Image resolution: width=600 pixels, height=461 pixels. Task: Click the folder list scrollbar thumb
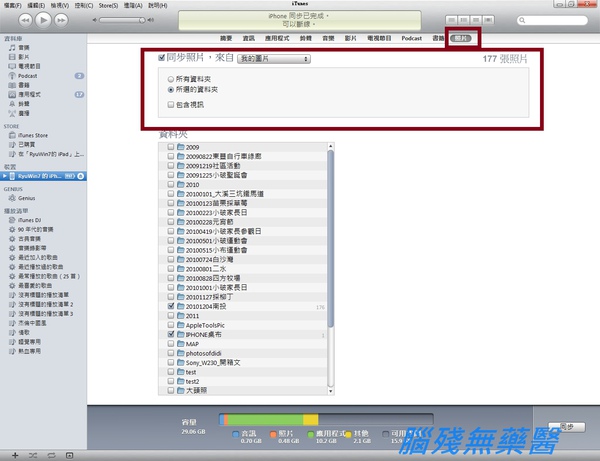[x=331, y=238]
